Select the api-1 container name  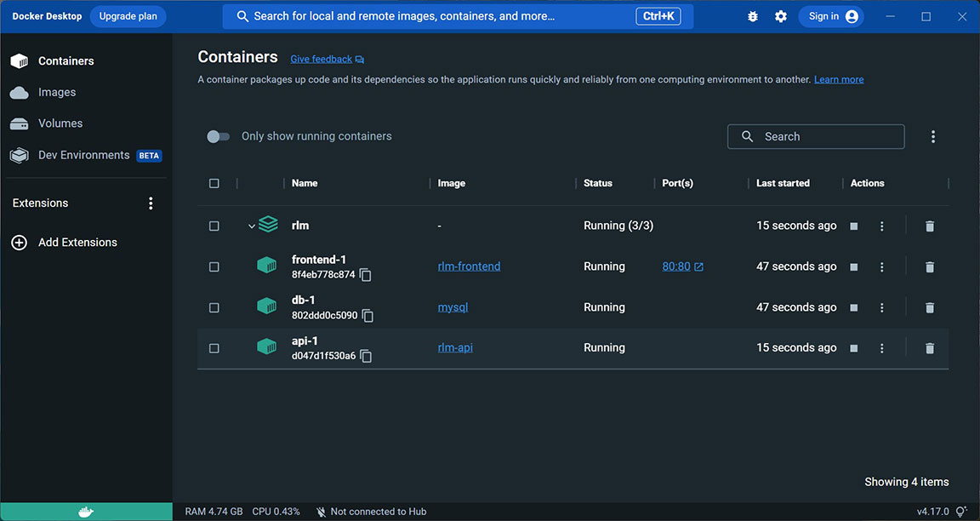point(305,341)
